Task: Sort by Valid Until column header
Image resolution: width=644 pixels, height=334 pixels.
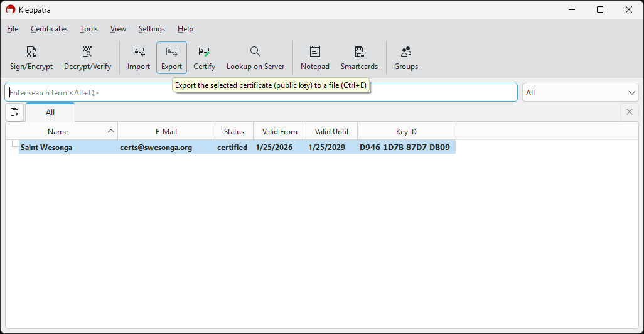Action: click(331, 132)
